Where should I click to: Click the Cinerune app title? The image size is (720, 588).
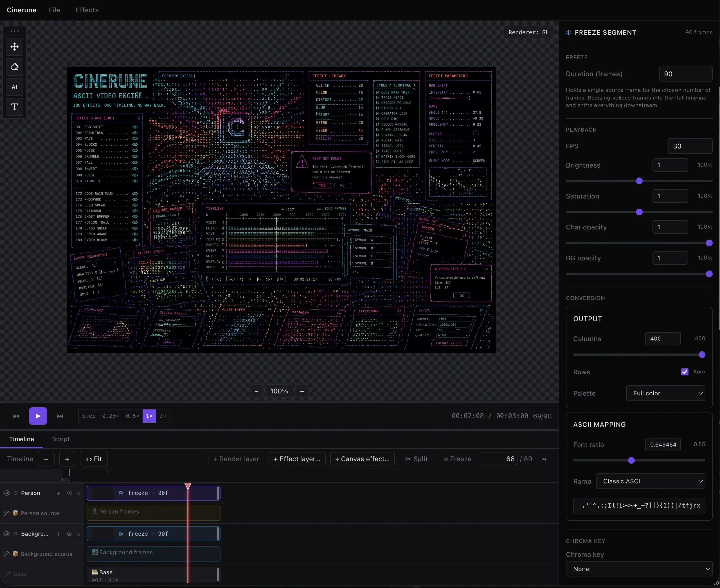coord(22,10)
